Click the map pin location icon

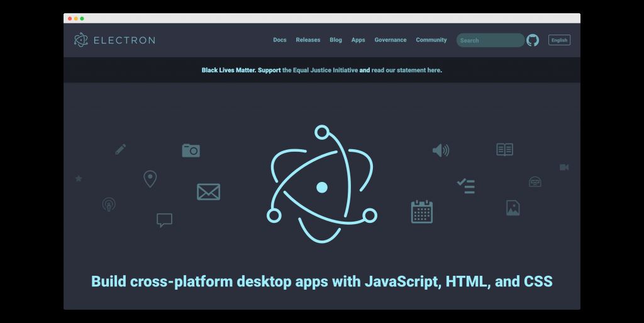[150, 179]
